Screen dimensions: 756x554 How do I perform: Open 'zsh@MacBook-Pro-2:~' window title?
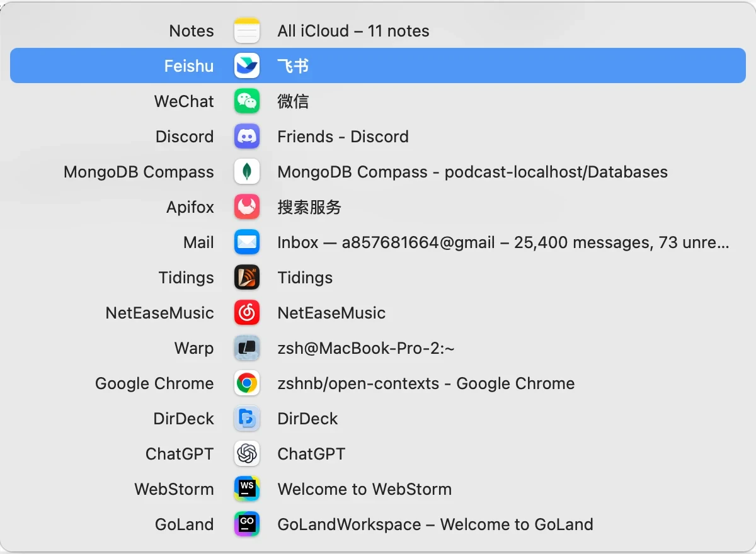366,348
